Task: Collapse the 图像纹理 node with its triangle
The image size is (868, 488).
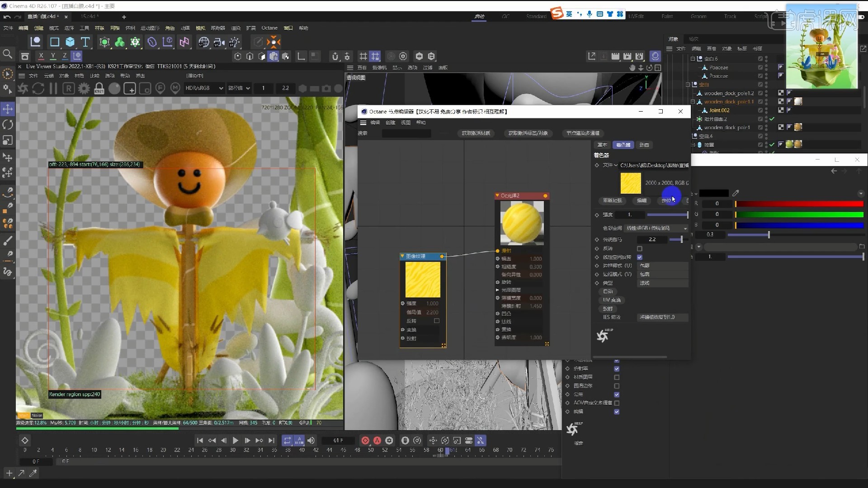Action: [x=402, y=256]
